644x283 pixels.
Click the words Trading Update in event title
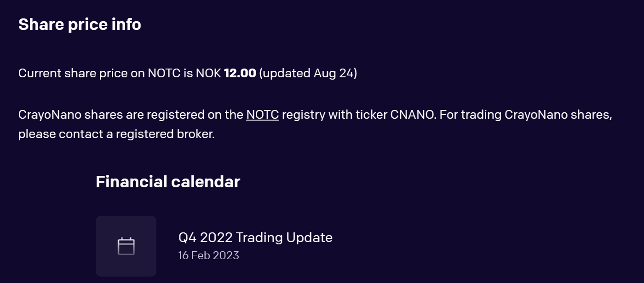point(284,237)
